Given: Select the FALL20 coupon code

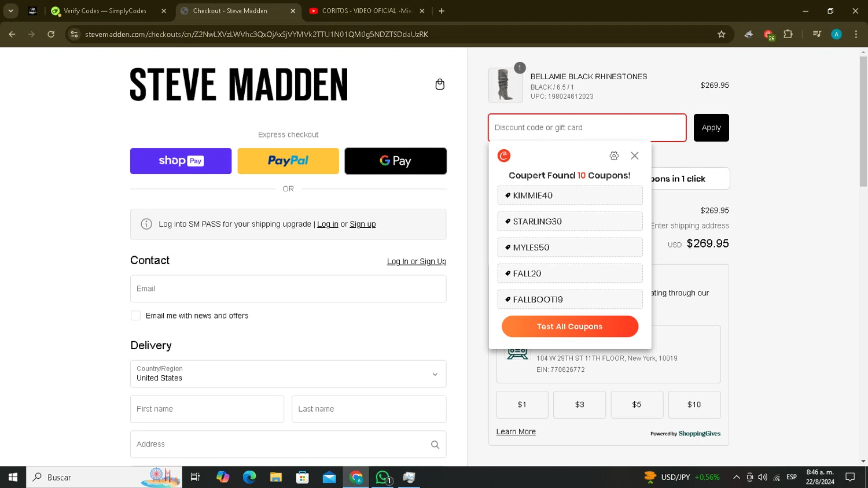Looking at the screenshot, I should click(x=570, y=273).
